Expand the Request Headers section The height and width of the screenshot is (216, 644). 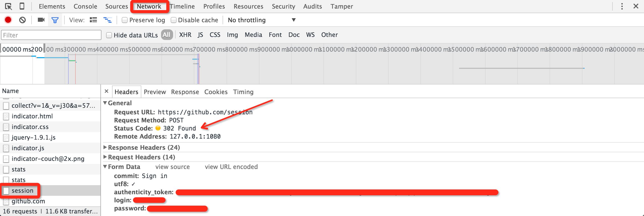point(141,157)
